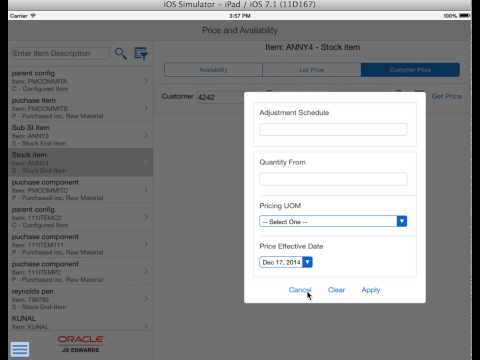480x360 pixels.
Task: Click the Customer field showing 4242
Action: tap(220, 97)
